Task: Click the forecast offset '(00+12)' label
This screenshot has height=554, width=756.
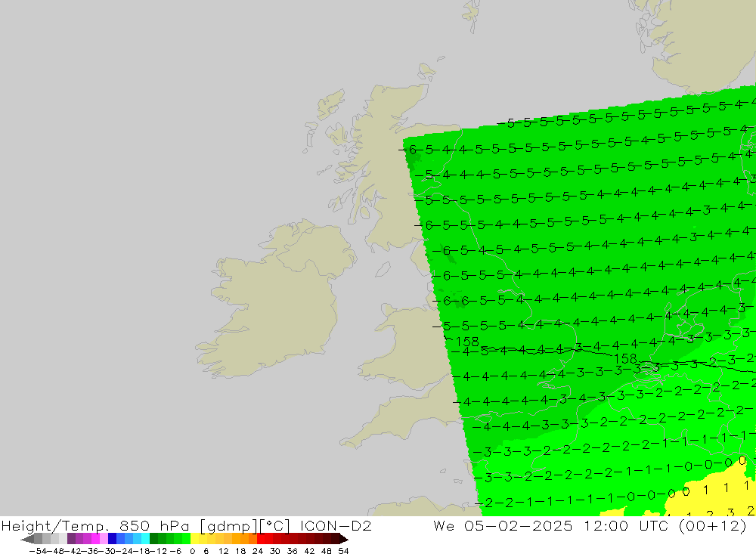Action: [x=713, y=525]
